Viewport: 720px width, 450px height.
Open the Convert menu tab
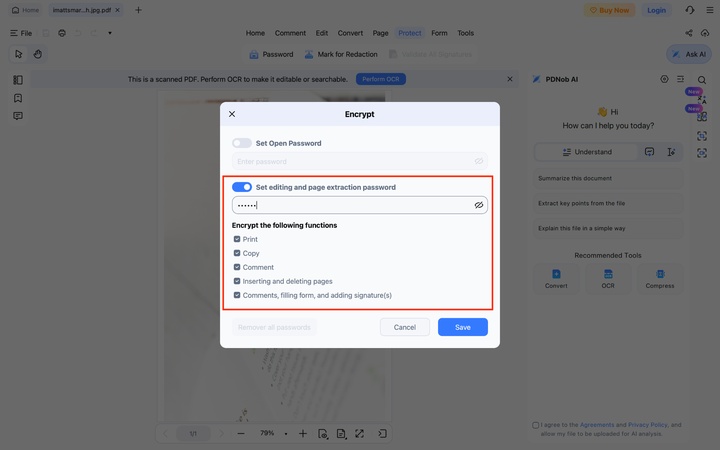pyautogui.click(x=350, y=33)
